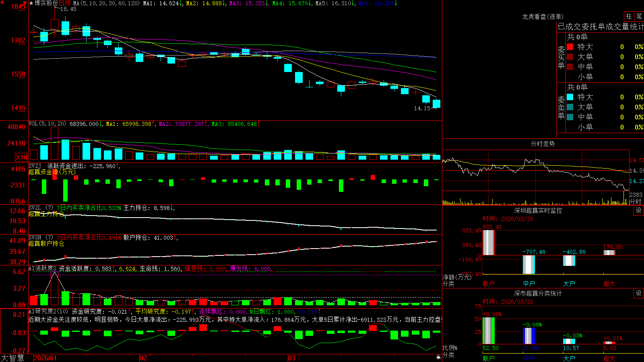Click the VOL(5,10,20) indicator label
Viewport: 644px width, 362px height.
[x=47, y=124]
